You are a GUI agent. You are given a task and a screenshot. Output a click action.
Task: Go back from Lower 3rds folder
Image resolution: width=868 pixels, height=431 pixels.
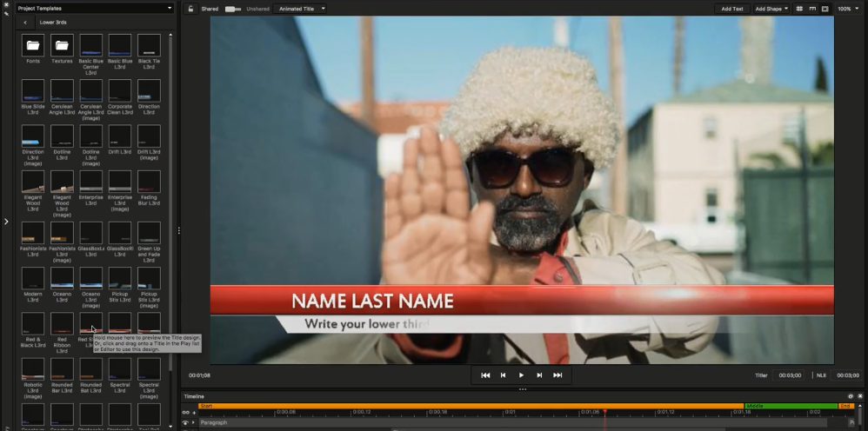[25, 22]
